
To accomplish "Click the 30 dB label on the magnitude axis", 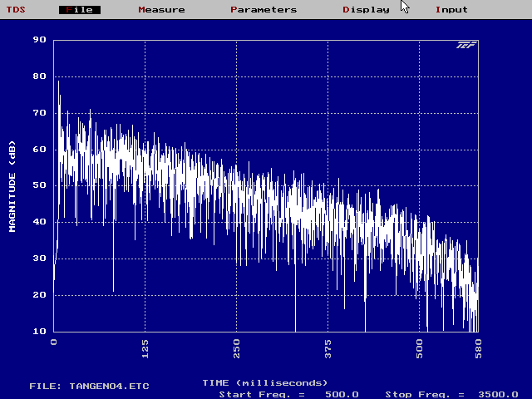I will tap(40, 259).
